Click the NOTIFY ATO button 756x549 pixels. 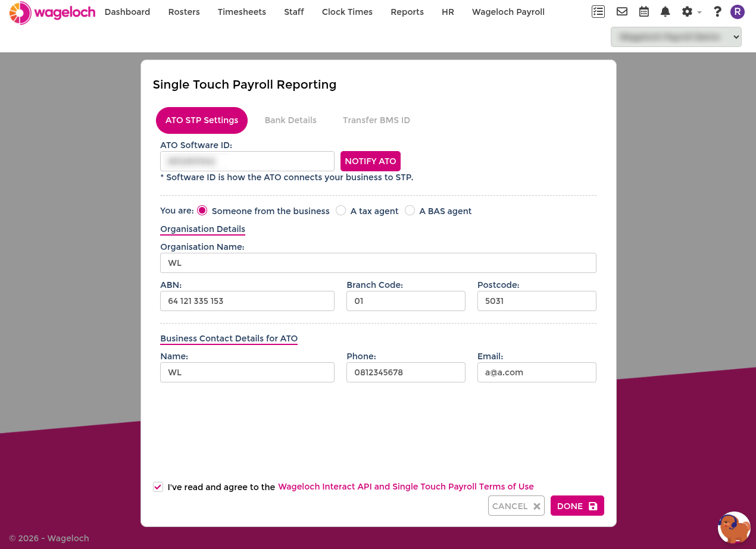point(370,161)
